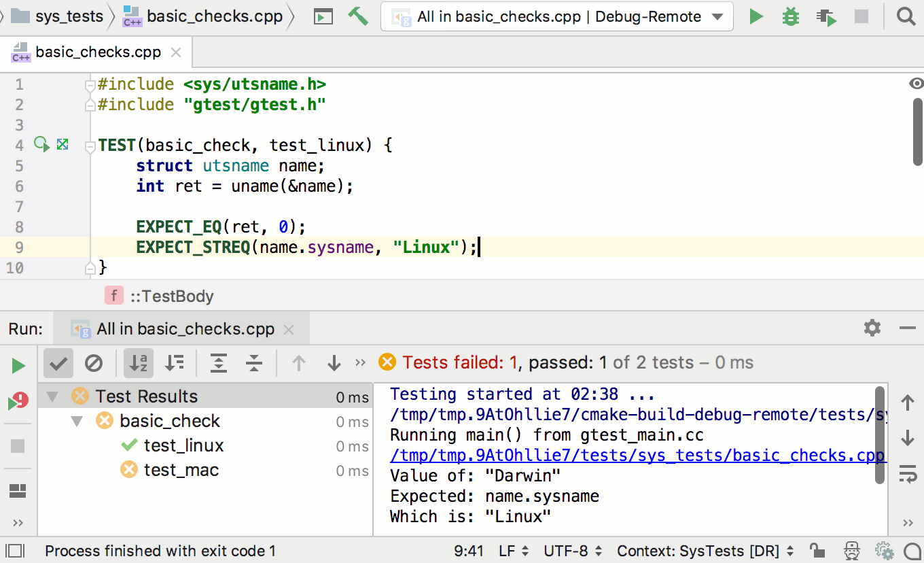Image resolution: width=924 pixels, height=563 pixels.
Task: Go to next failed test arrow
Action: tap(334, 363)
